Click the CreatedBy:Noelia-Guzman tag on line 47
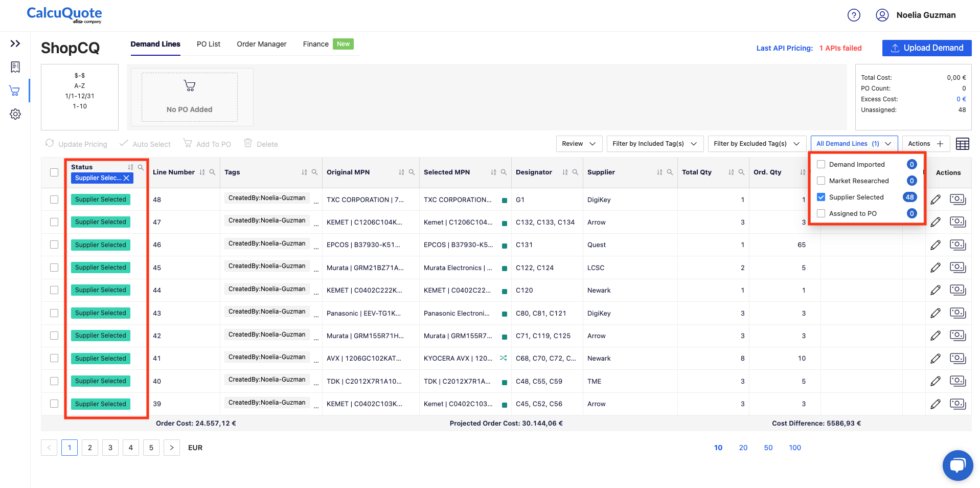This screenshot has width=980, height=488. (x=267, y=220)
